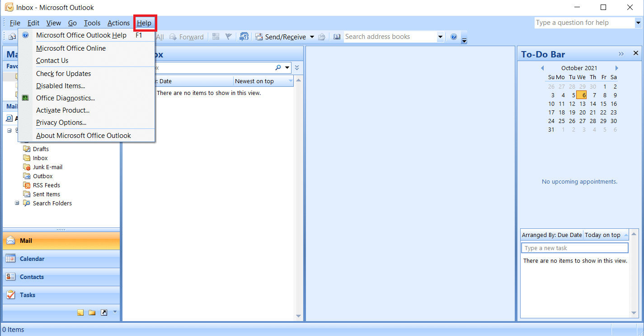Close the To-Do Bar with X
Screen dimensions: 644x336
636,53
